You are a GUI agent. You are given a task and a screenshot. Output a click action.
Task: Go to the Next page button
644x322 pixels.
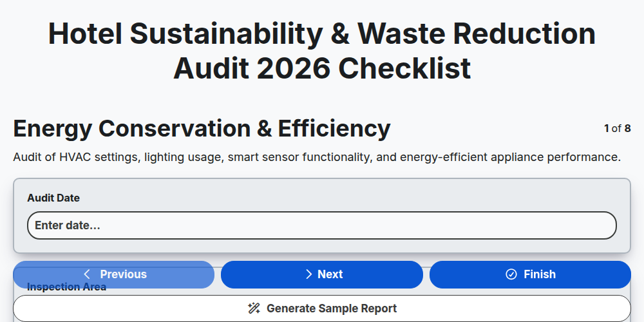(322, 274)
